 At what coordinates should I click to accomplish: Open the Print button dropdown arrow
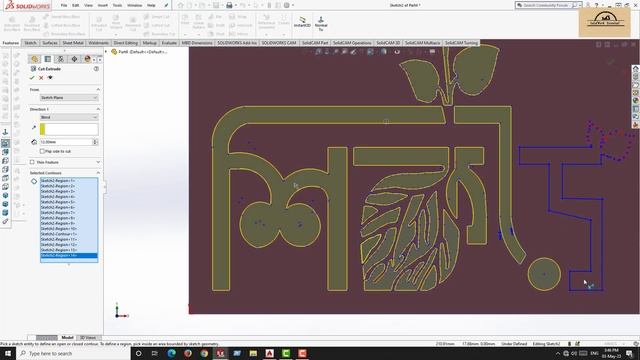236,5
